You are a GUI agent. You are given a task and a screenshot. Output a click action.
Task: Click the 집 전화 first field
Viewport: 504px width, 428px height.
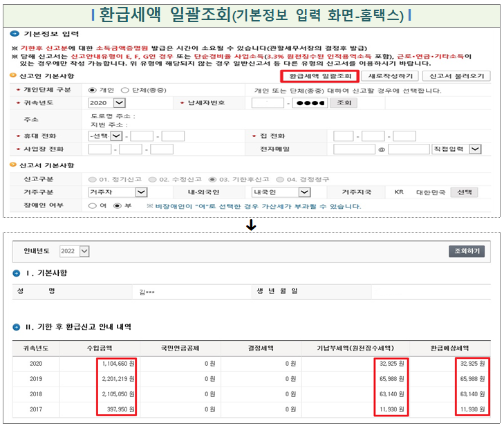(x=344, y=136)
